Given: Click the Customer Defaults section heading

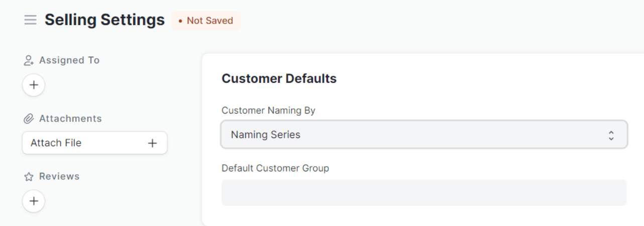Looking at the screenshot, I should click(279, 79).
